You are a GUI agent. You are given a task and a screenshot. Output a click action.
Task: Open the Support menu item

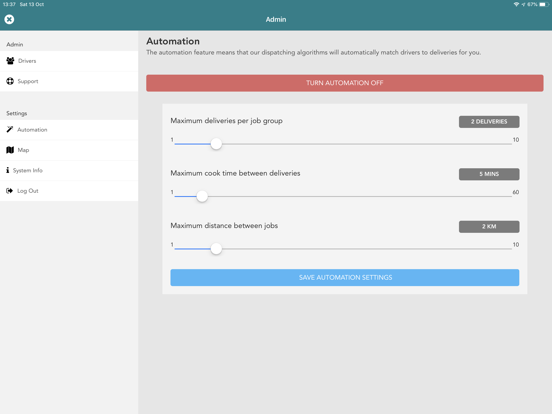click(x=69, y=81)
